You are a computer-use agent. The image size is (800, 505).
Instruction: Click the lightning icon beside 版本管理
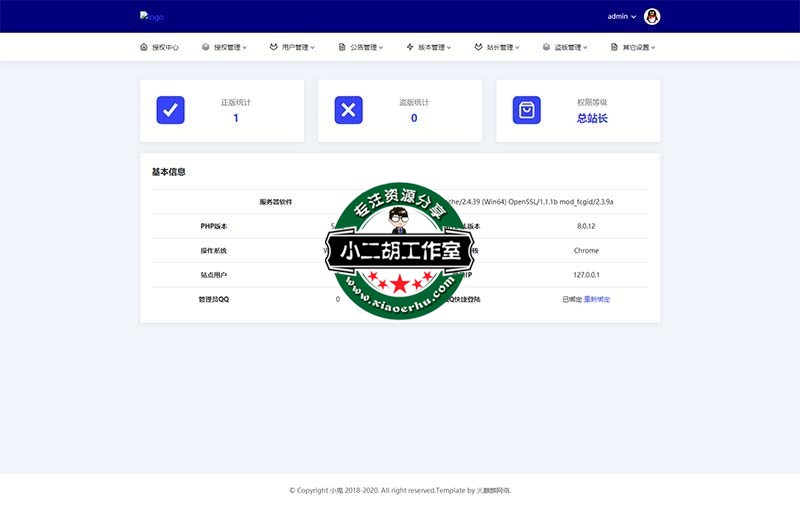(x=410, y=47)
